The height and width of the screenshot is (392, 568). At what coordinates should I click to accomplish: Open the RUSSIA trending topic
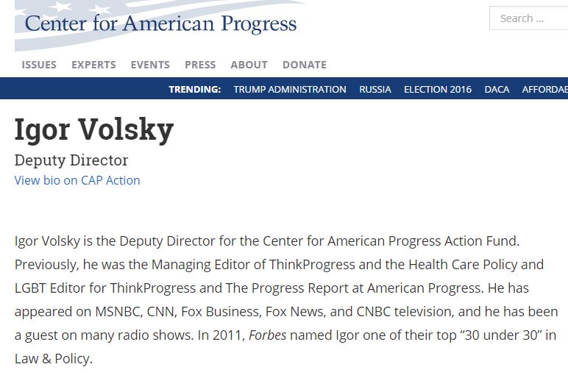tap(375, 90)
